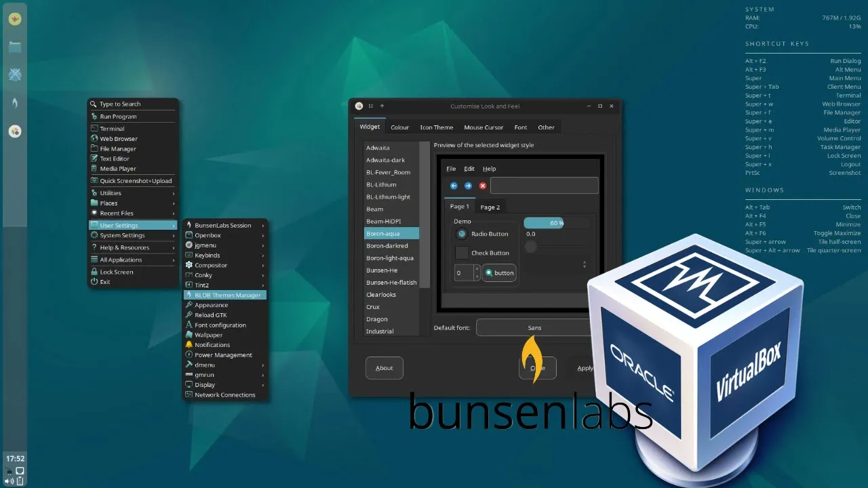Viewport: 868px width, 488px height.
Task: Click the 0.0 slider knob in preview
Action: point(531,247)
